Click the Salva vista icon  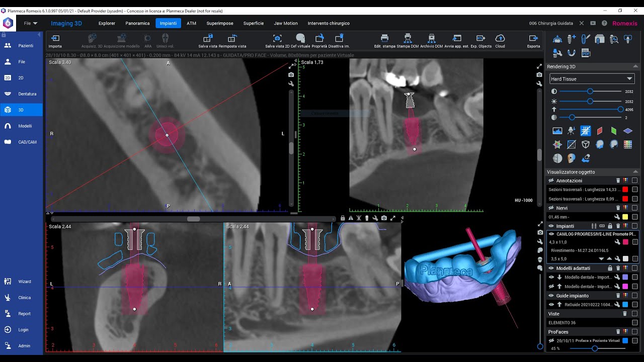(208, 38)
